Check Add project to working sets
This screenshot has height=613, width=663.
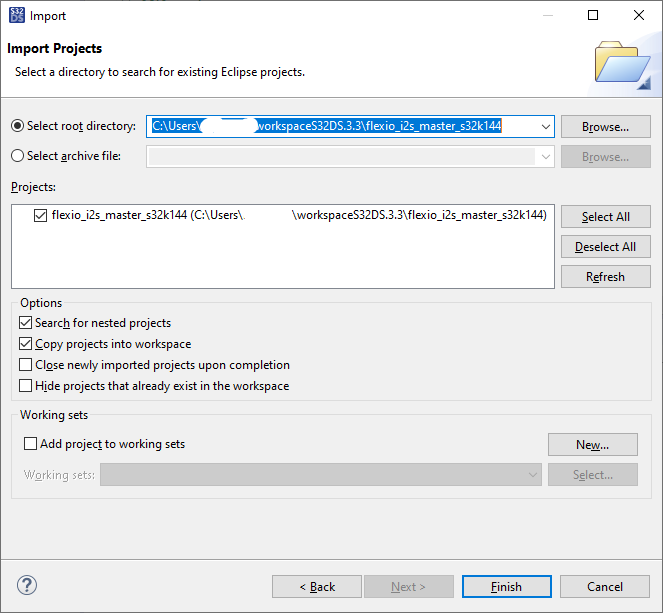click(30, 444)
